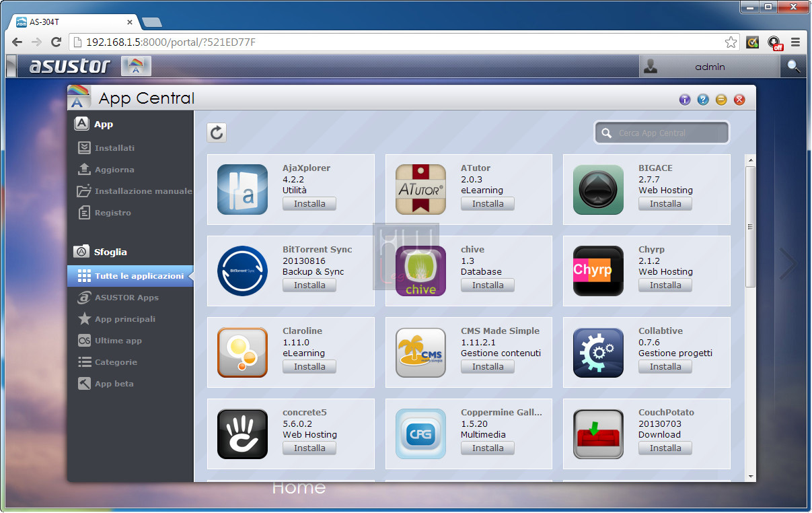This screenshot has height=513, width=812.
Task: Install Coppermine Gallery
Action: pos(488,448)
